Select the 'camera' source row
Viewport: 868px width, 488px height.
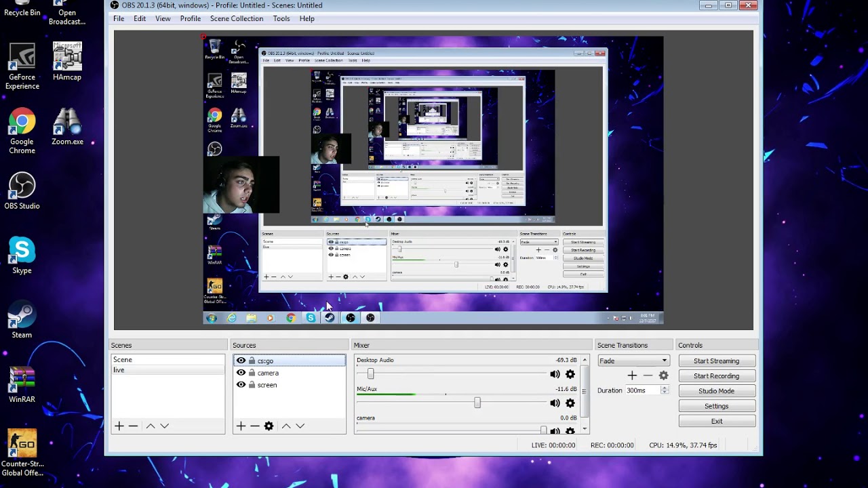(290, 373)
